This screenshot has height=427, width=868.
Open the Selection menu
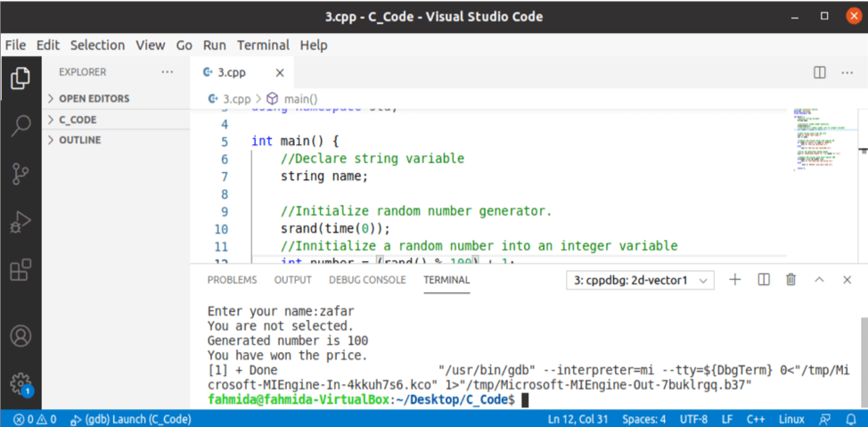tap(97, 45)
